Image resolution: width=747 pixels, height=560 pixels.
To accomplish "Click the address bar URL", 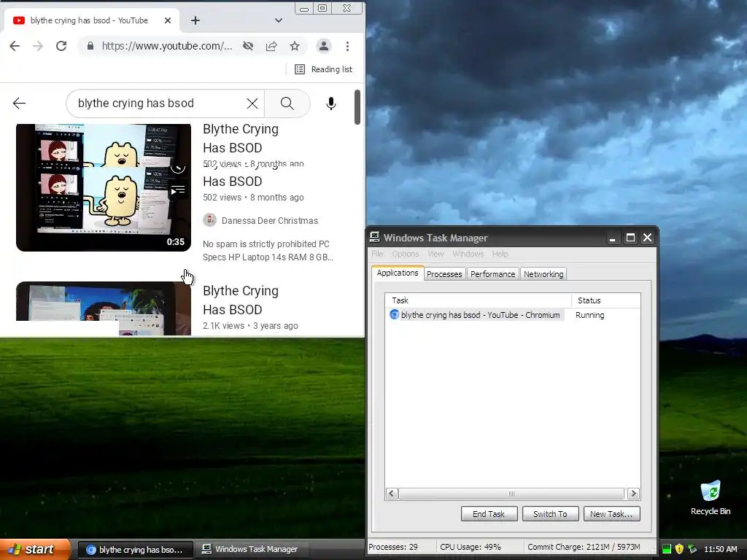I will [167, 46].
